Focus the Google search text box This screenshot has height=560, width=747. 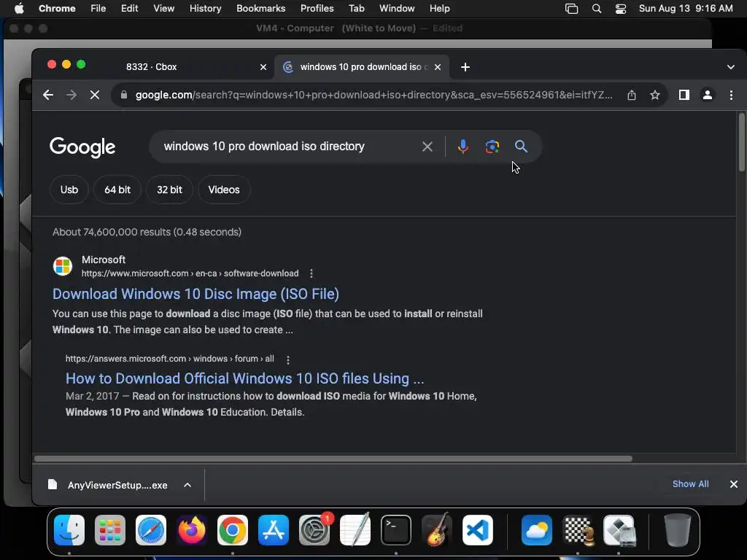(287, 147)
